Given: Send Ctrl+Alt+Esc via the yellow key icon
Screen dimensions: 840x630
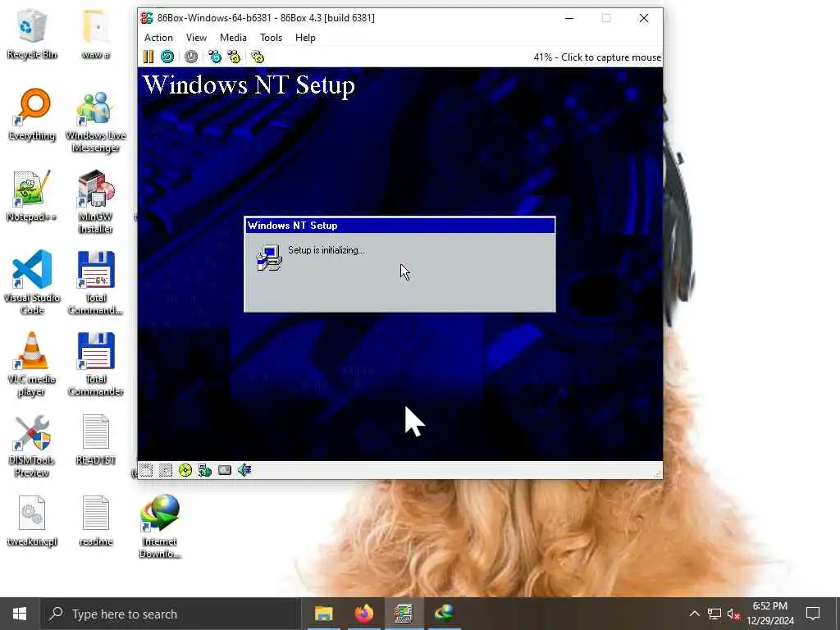Looking at the screenshot, I should [x=234, y=57].
